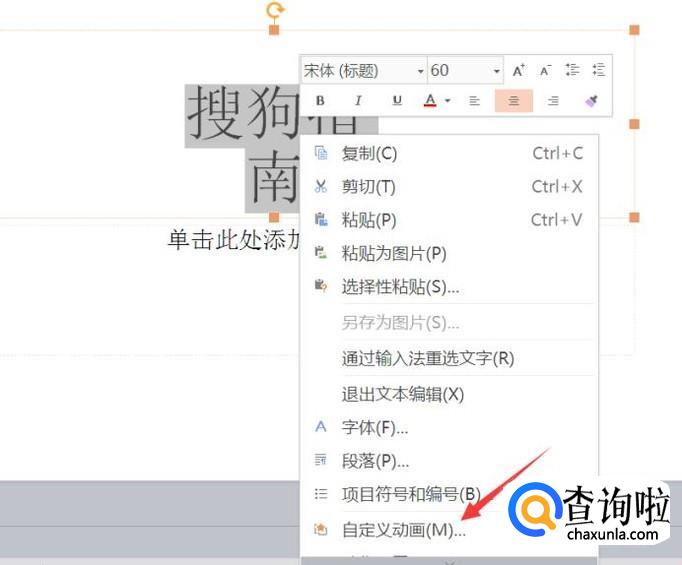Click the subtitle placeholder 单击此处添加
Image resolution: width=682 pixels, height=565 pixels.
[234, 240]
